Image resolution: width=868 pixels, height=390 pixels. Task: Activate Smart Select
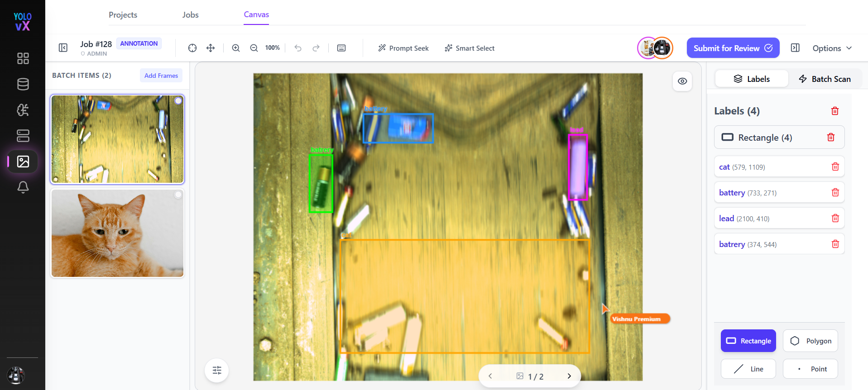tap(470, 48)
